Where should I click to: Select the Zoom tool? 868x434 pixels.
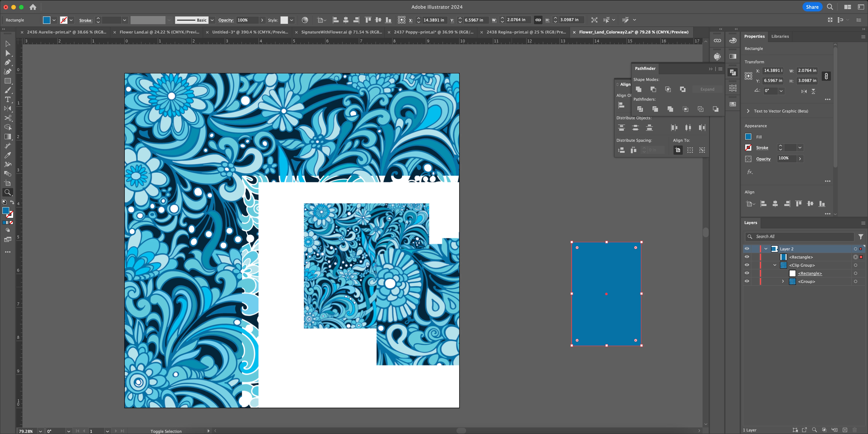point(7,192)
